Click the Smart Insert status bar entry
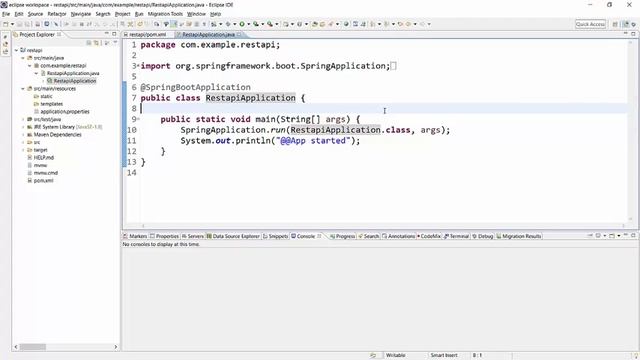 click(444, 355)
